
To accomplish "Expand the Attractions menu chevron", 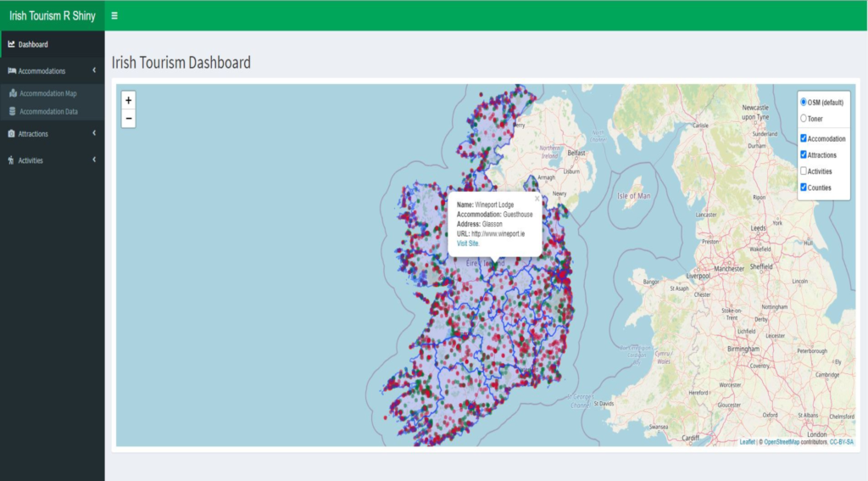I will pos(94,133).
